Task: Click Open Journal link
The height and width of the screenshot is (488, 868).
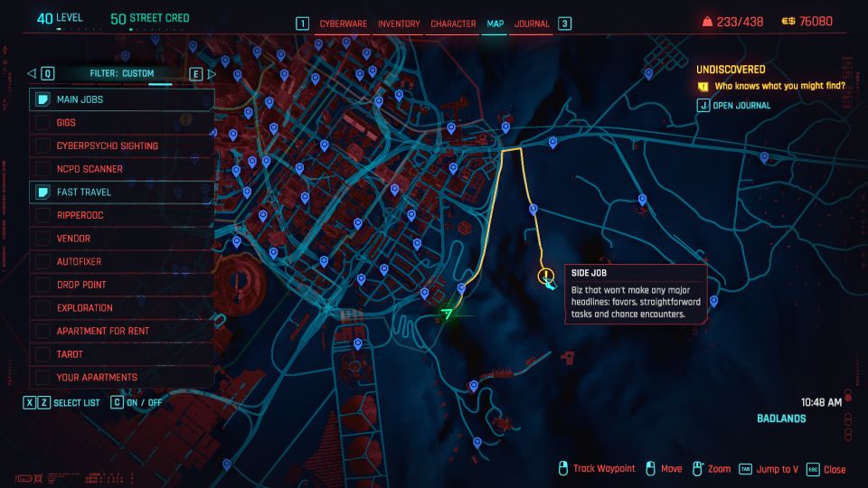Action: 741,106
